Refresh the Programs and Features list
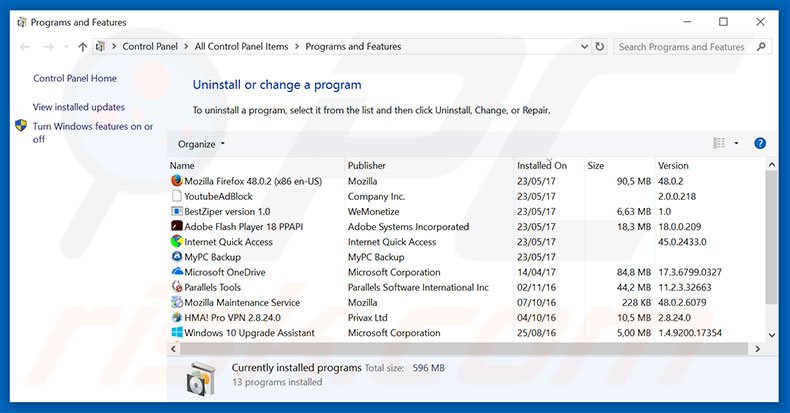The width and height of the screenshot is (790, 413). [600, 46]
